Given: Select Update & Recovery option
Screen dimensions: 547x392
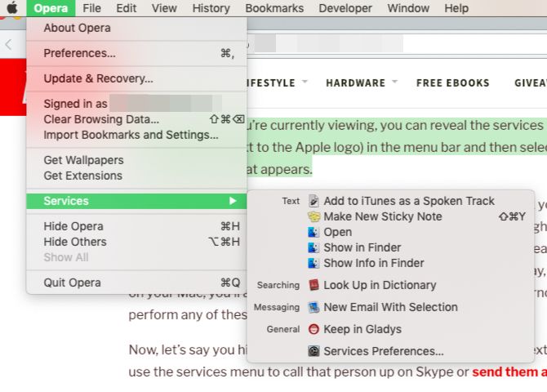Looking at the screenshot, I should pos(98,78).
